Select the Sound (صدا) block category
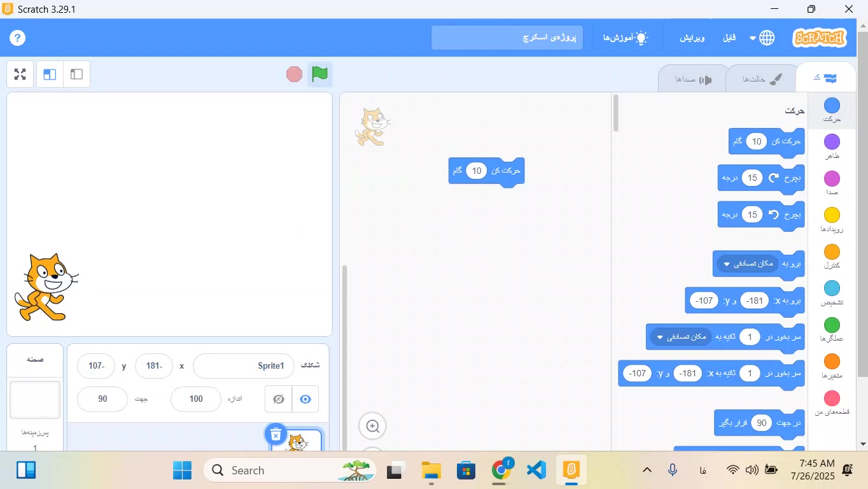Image resolution: width=868 pixels, height=489 pixels. coord(832,183)
